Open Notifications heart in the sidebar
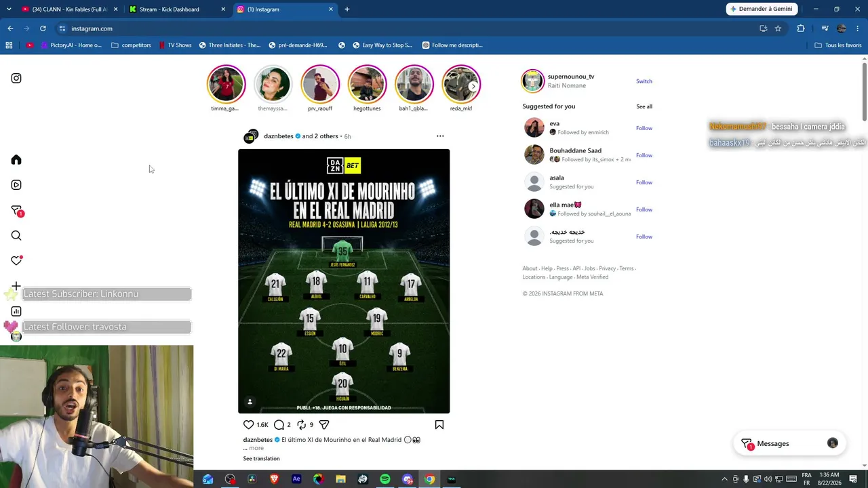 point(16,261)
